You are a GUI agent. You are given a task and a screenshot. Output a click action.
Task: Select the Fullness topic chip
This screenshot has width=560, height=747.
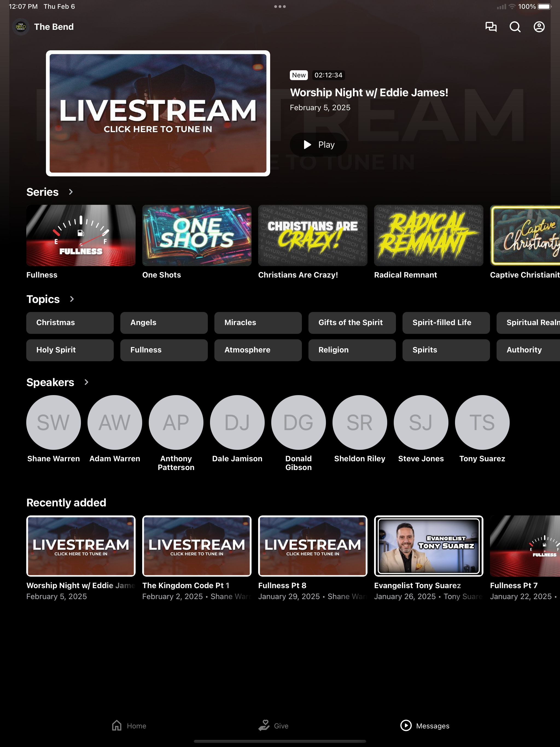[164, 350]
